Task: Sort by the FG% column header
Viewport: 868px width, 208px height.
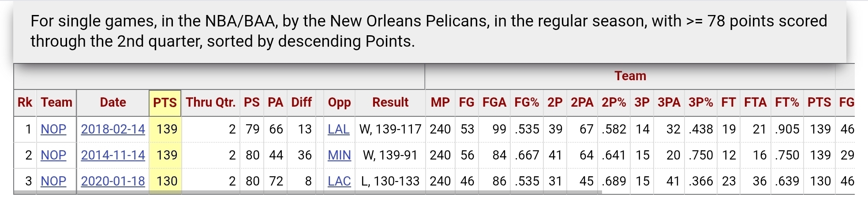Action: pyautogui.click(x=527, y=103)
